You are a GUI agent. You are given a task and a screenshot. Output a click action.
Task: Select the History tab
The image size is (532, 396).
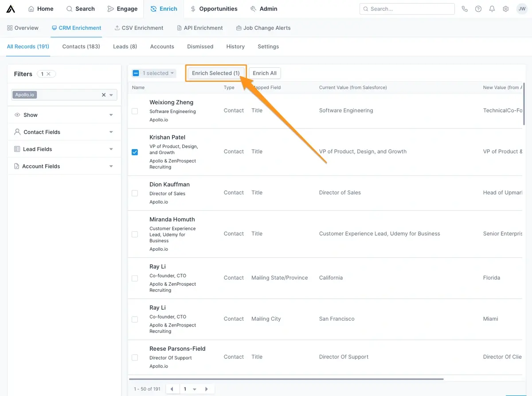[235, 47]
